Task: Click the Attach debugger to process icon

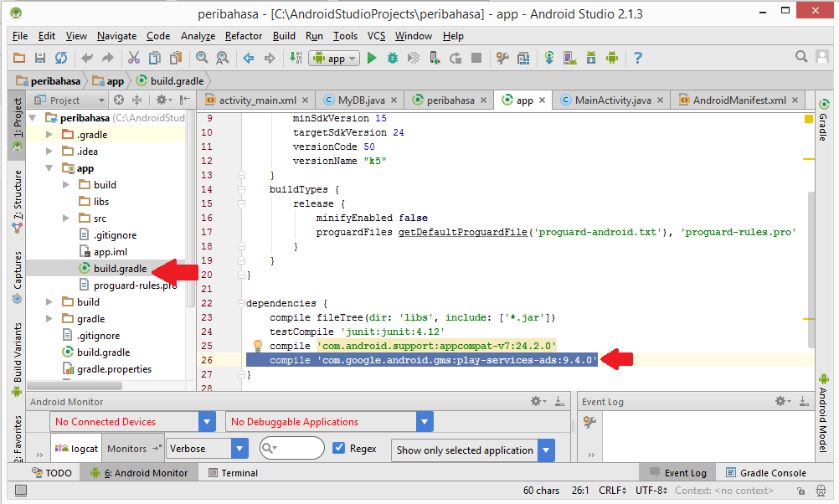Action: click(435, 58)
